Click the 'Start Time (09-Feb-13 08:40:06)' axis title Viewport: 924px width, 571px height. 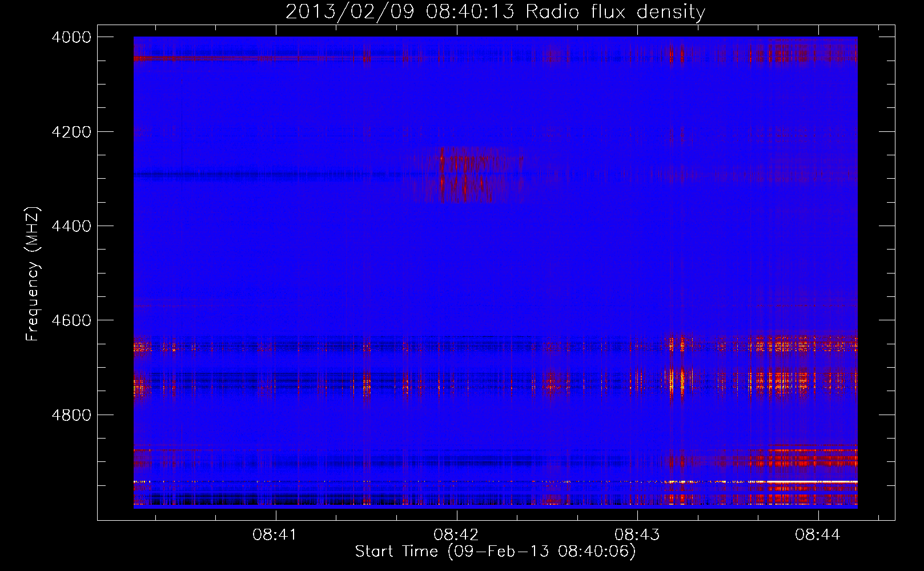495,552
